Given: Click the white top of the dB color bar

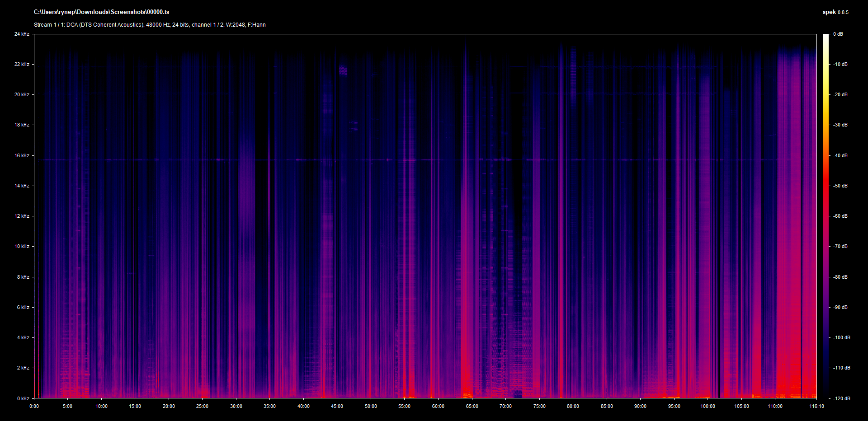Looking at the screenshot, I should tap(826, 36).
